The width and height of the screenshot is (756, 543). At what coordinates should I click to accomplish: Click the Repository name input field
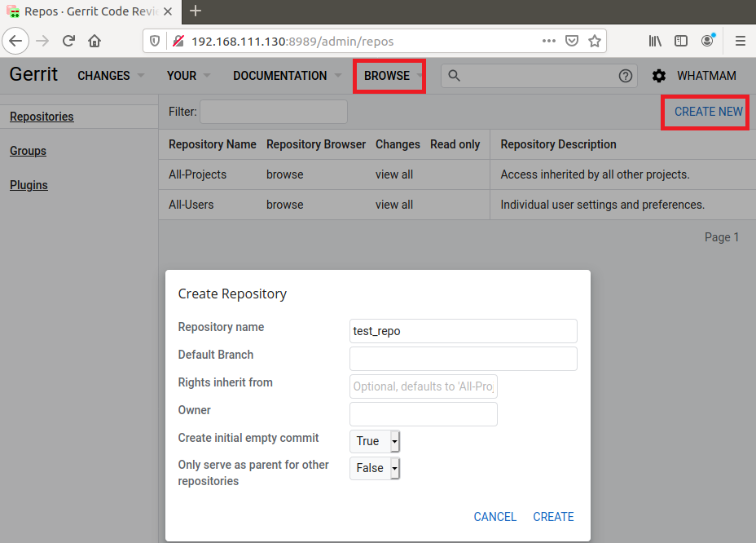[464, 331]
